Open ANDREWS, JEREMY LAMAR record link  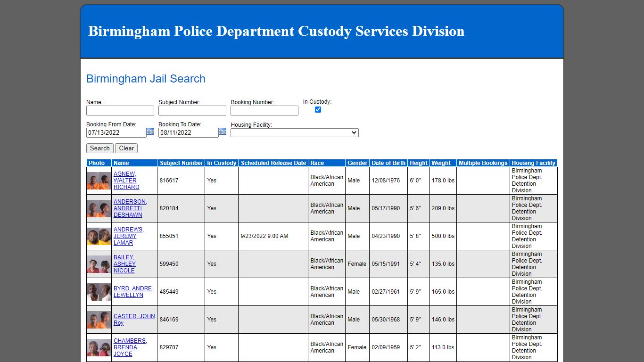click(129, 236)
